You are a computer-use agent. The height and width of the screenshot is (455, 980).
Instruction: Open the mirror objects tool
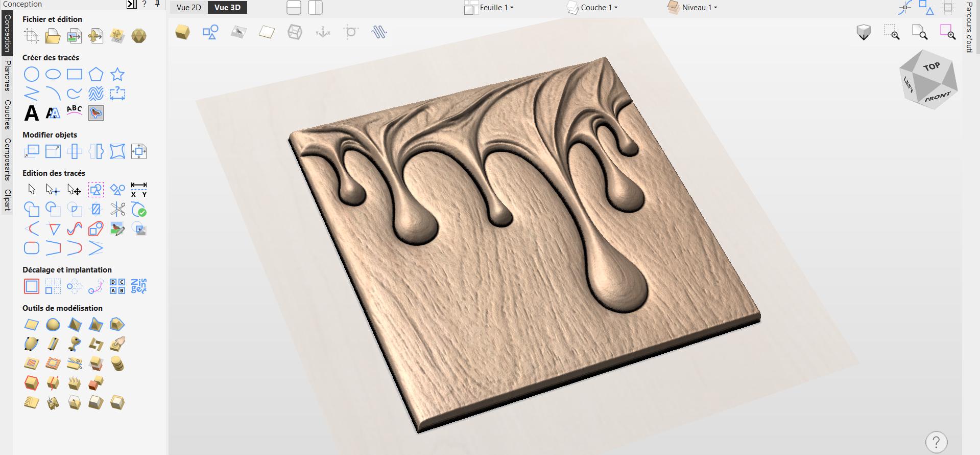pos(96,151)
